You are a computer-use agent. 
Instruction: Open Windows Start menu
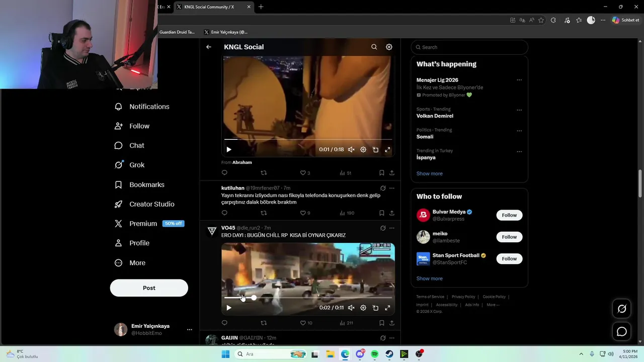pyautogui.click(x=225, y=354)
